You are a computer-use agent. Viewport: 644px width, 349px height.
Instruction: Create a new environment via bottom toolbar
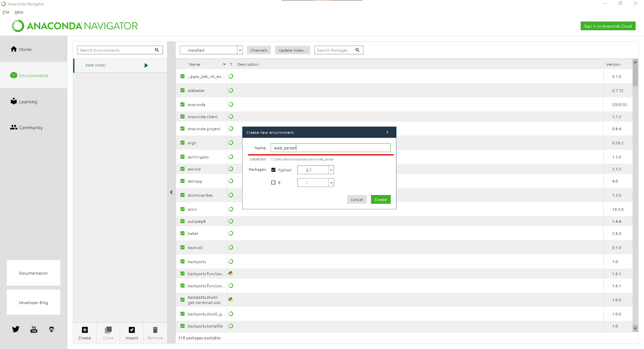click(85, 333)
